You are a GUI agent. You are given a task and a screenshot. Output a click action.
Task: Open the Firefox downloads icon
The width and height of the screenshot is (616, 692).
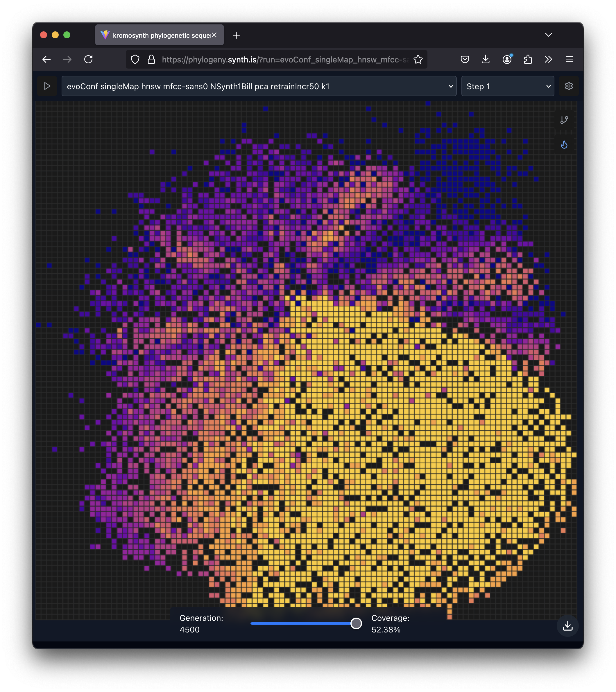[x=486, y=59]
